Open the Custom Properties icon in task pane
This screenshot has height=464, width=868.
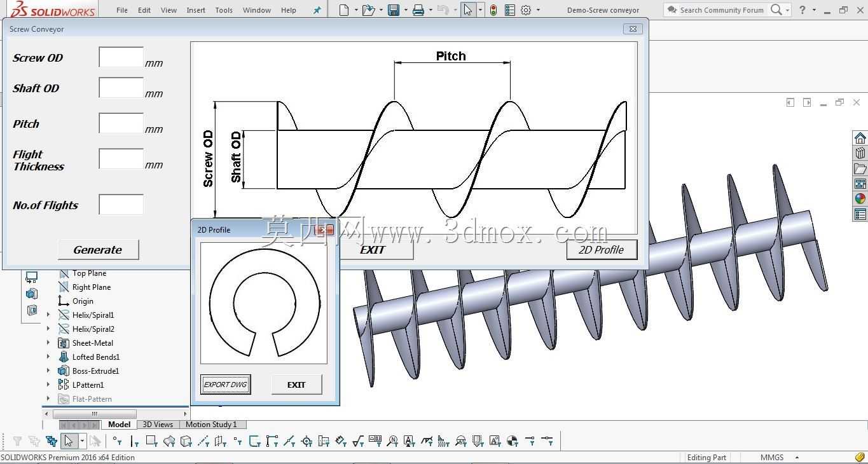[x=860, y=214]
